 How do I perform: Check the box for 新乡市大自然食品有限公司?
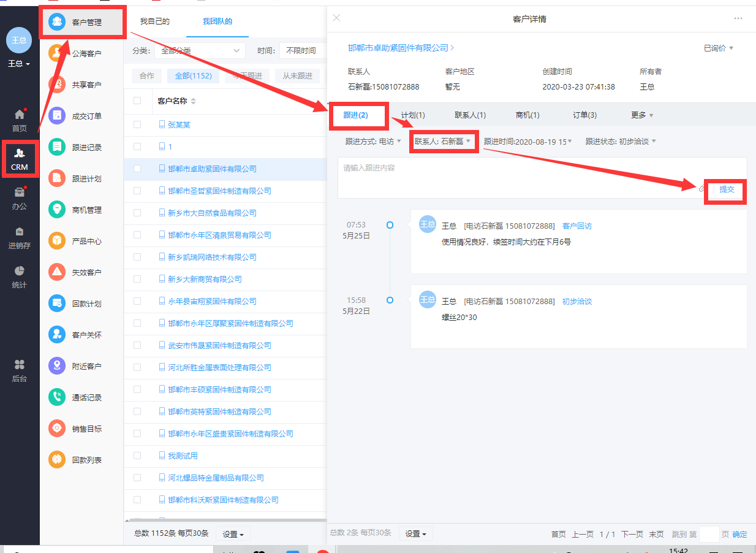pyautogui.click(x=137, y=213)
